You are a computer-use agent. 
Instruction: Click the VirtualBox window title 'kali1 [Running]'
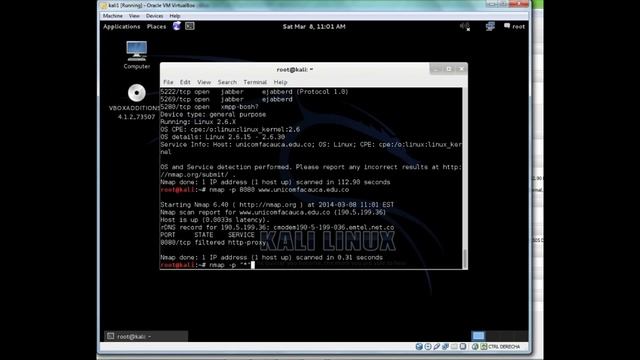[x=152, y=5]
